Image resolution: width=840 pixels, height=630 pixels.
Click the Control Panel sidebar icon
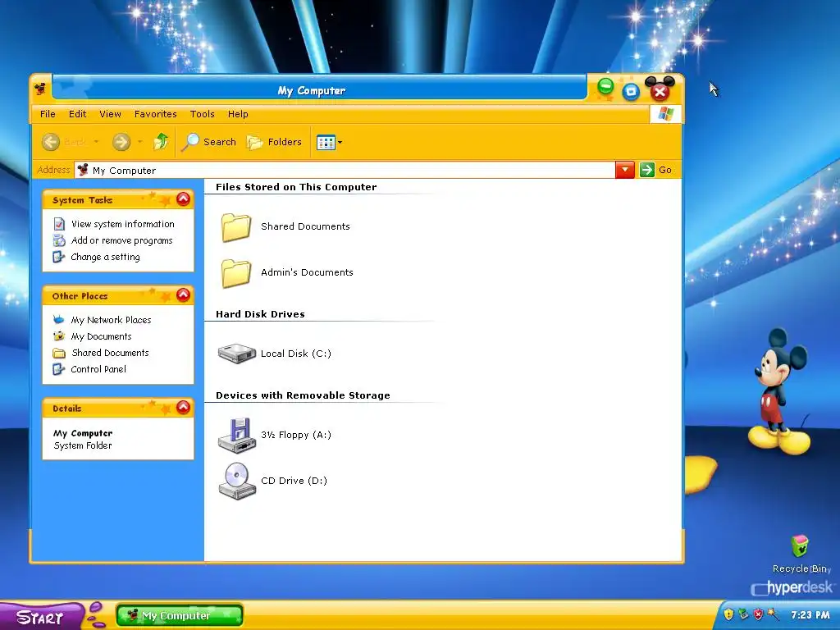(59, 369)
